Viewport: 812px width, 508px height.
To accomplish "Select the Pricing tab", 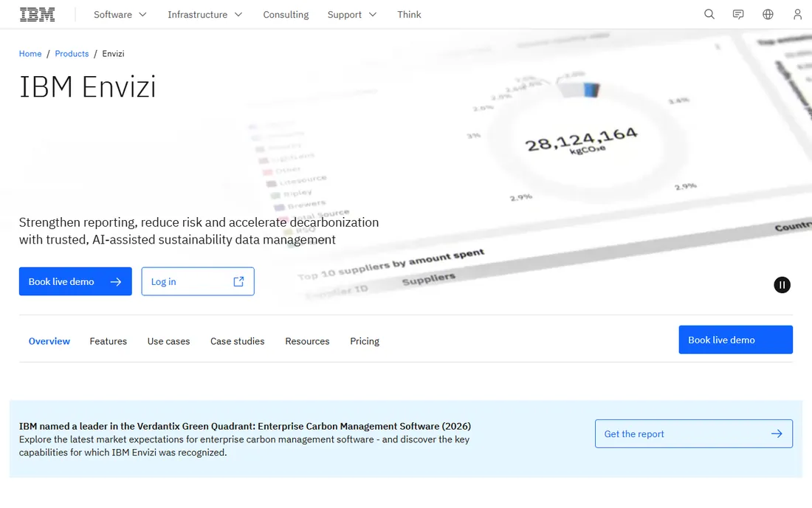I will coord(365,341).
